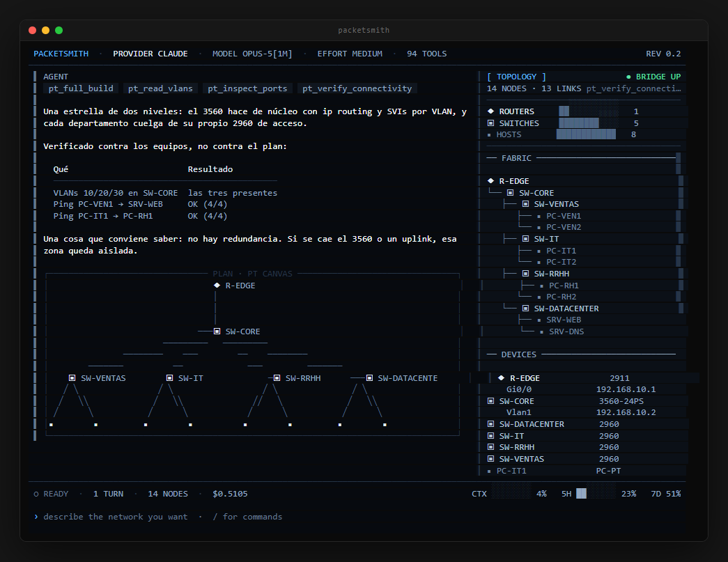Click the ROUTERS diamond icon in topology summary
This screenshot has width=728, height=562.
490,111
